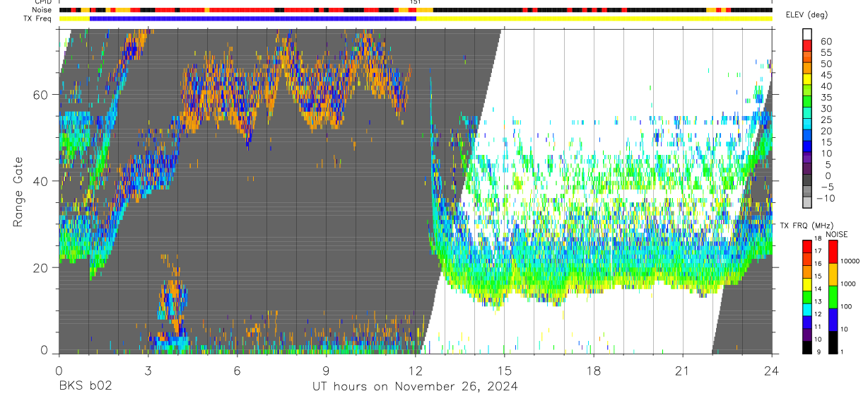The width and height of the screenshot is (868, 401).
Task: Pick the blue swatch of NOISE colorbar
Action: pyautogui.click(x=833, y=319)
